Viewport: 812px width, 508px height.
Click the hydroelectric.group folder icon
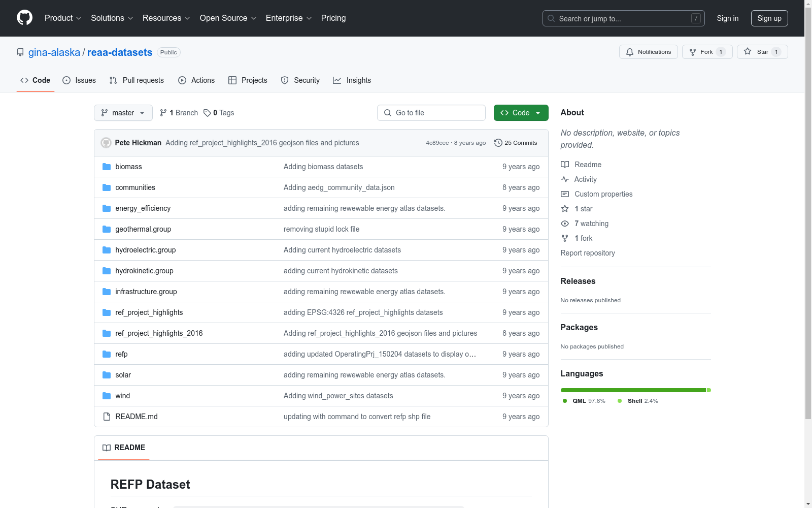pyautogui.click(x=107, y=250)
